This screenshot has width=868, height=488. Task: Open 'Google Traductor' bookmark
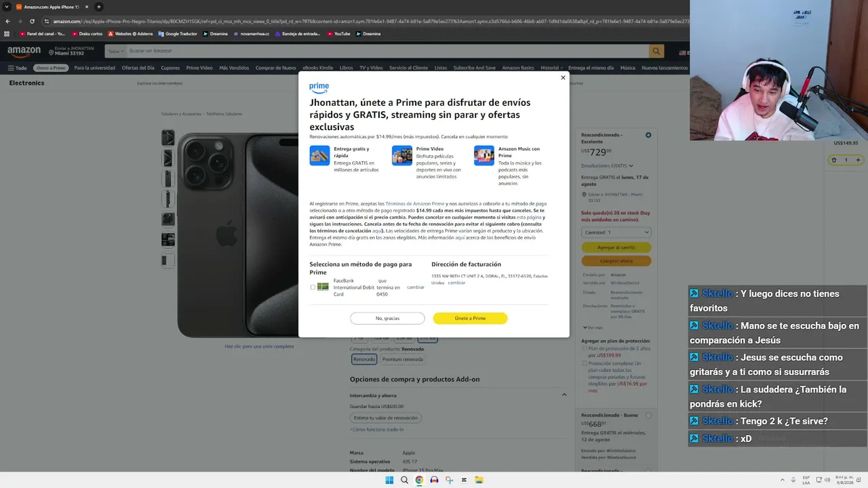coord(178,34)
